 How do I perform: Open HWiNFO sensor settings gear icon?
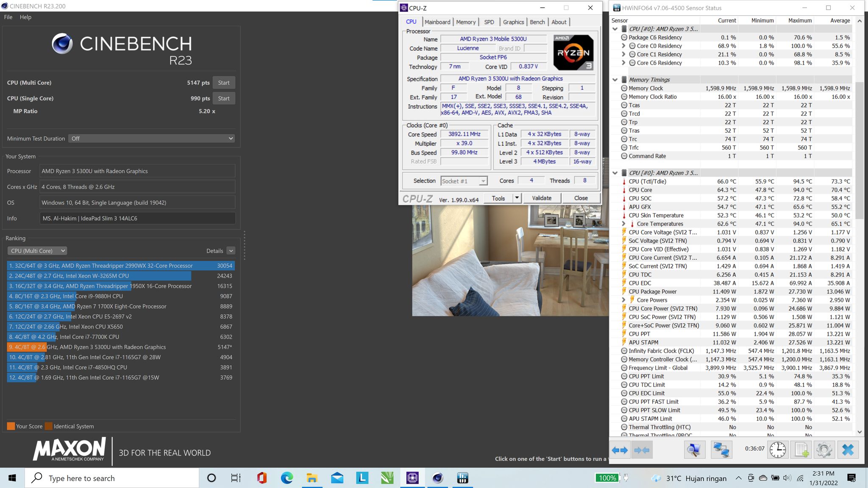point(824,450)
